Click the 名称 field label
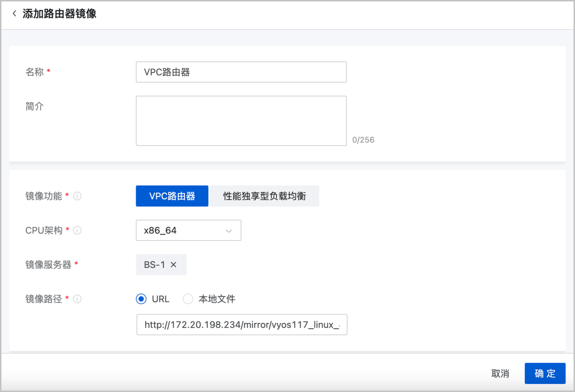 coord(34,72)
